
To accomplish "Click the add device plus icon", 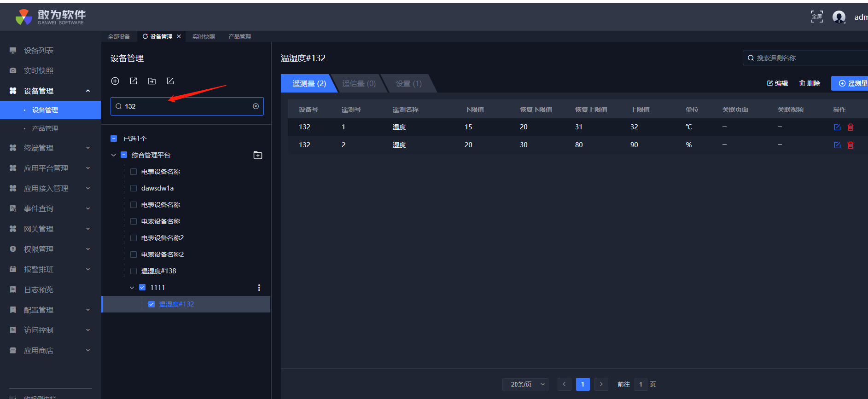I will coord(115,81).
